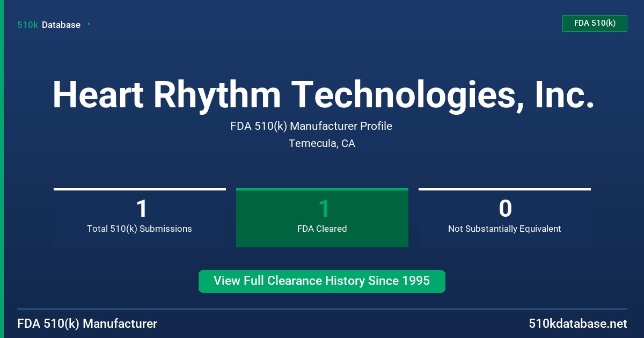Click the FDA 510(k) Manufacturer footer label
644x338 pixels.
click(x=87, y=324)
